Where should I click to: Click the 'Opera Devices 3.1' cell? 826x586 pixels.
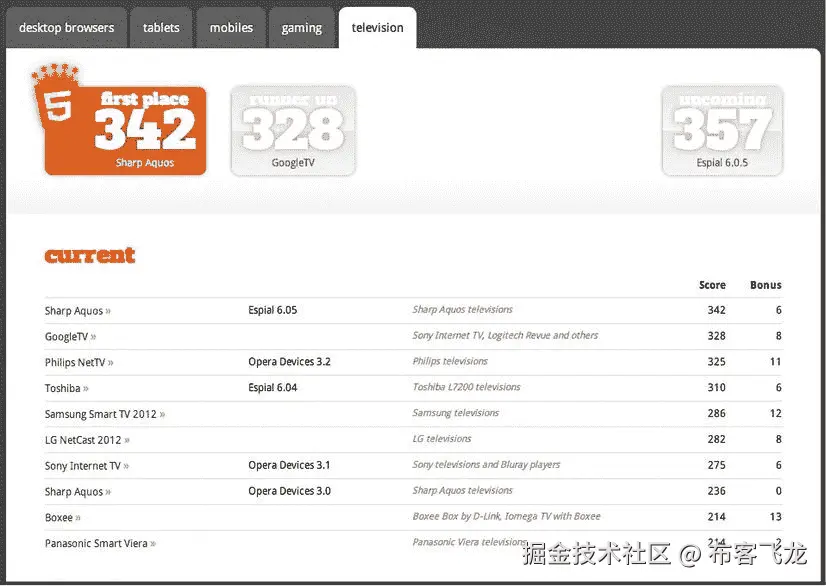[x=289, y=465]
